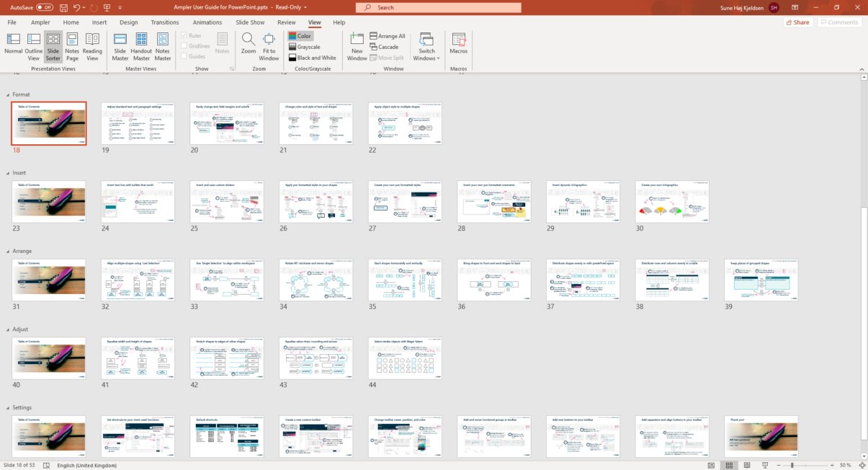This screenshot has width=868, height=470.
Task: Open Reading View
Action: click(x=92, y=46)
